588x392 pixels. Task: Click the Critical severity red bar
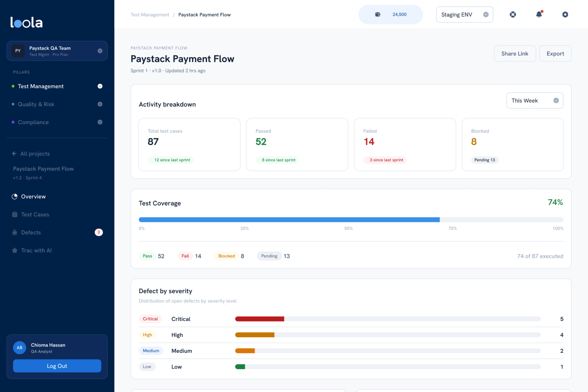259,319
